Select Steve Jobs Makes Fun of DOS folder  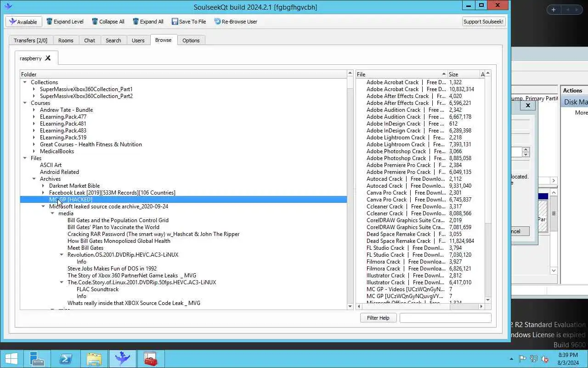click(112, 269)
